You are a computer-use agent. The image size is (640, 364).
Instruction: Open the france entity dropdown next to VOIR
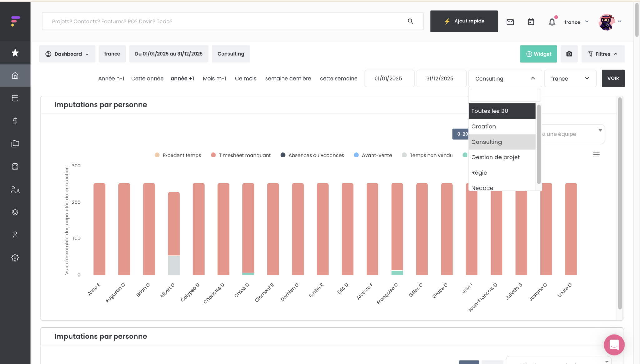(570, 78)
